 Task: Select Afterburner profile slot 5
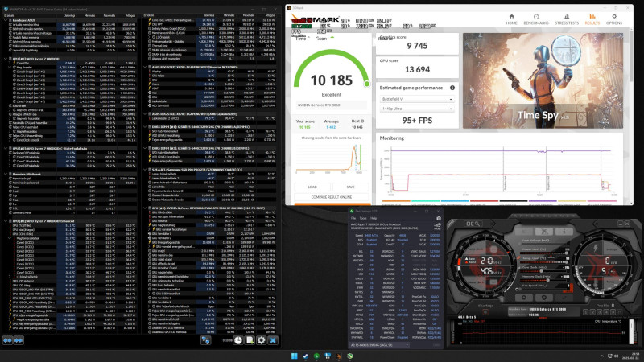tap(613, 312)
